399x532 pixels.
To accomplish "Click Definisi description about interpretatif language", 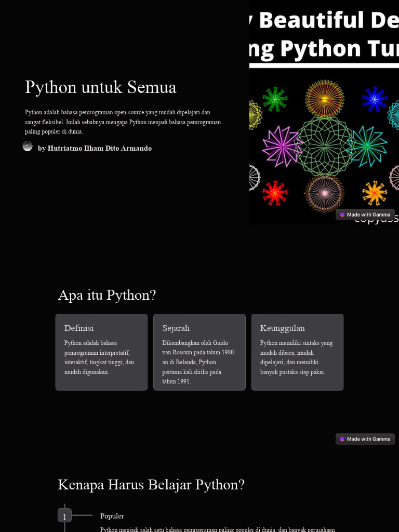I will coord(99,357).
